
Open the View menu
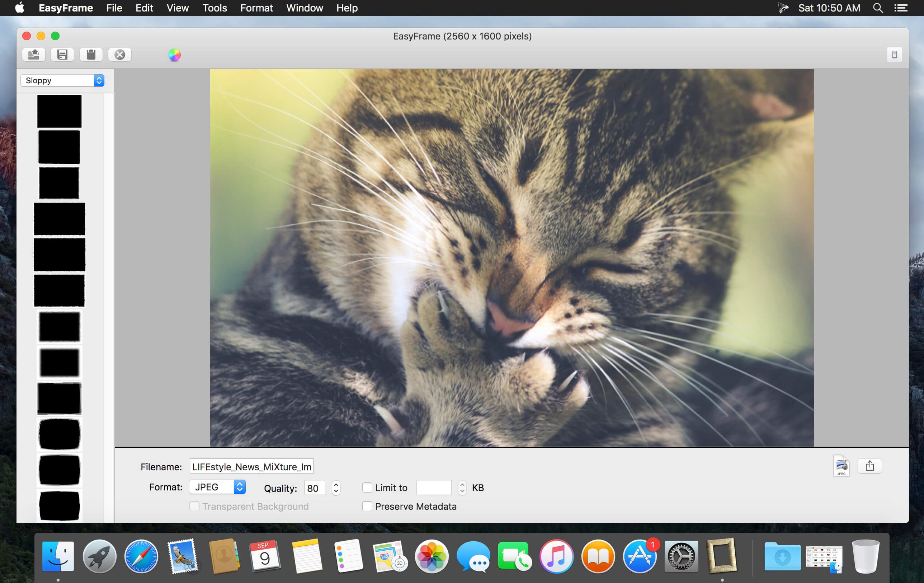(x=178, y=8)
